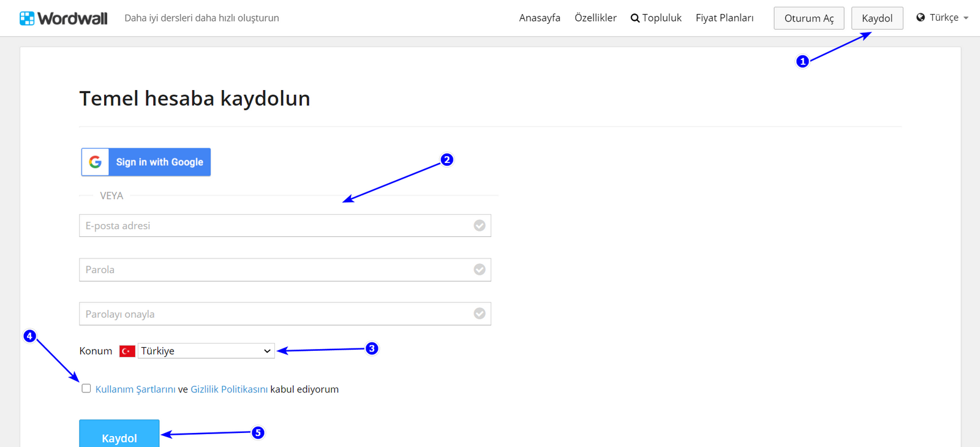
Task: Open the Konum country dropdown showing Türkiye
Action: (x=206, y=351)
